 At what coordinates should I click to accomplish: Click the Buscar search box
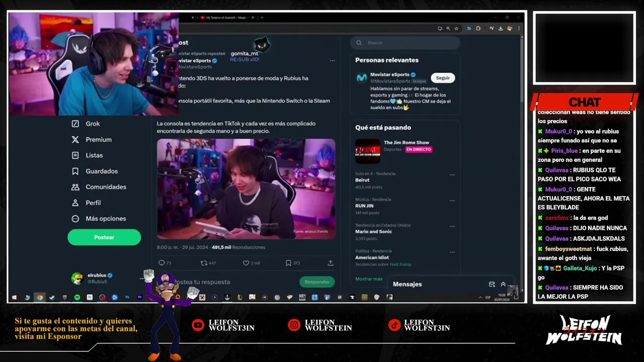coord(405,43)
